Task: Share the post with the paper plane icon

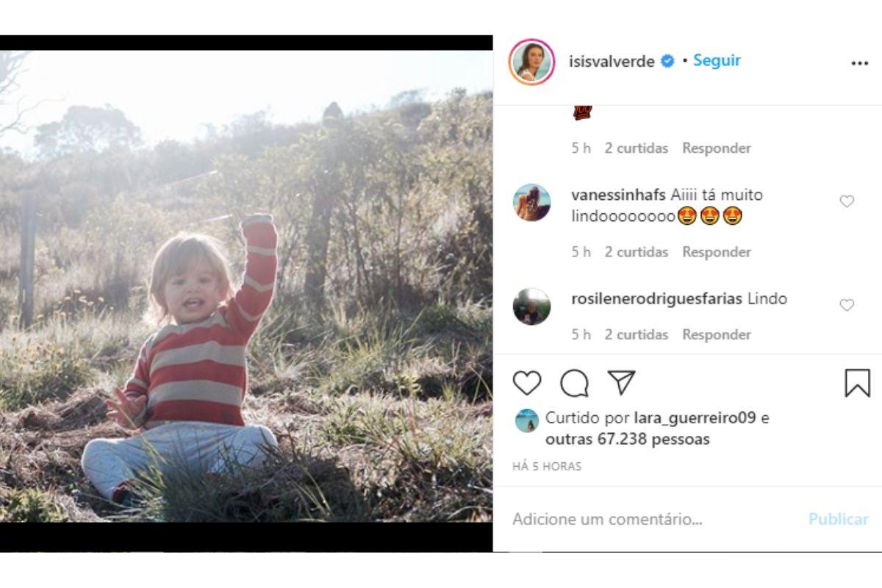Action: [622, 383]
